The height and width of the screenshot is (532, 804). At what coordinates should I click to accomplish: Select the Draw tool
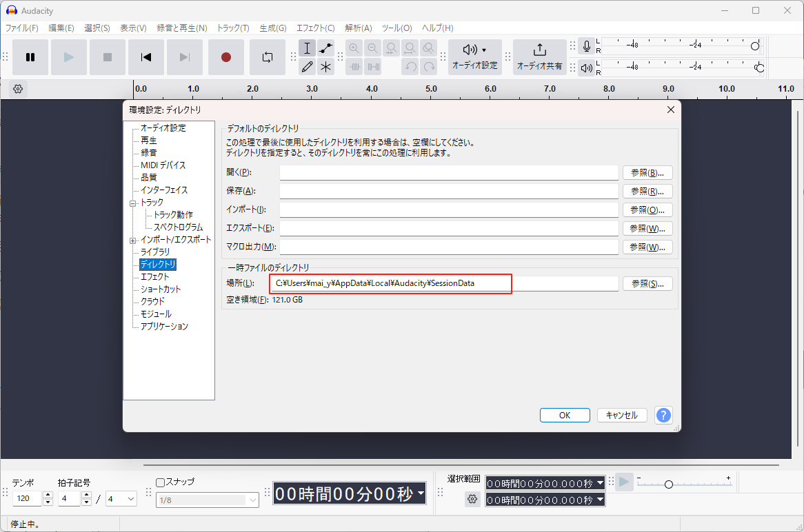point(307,66)
